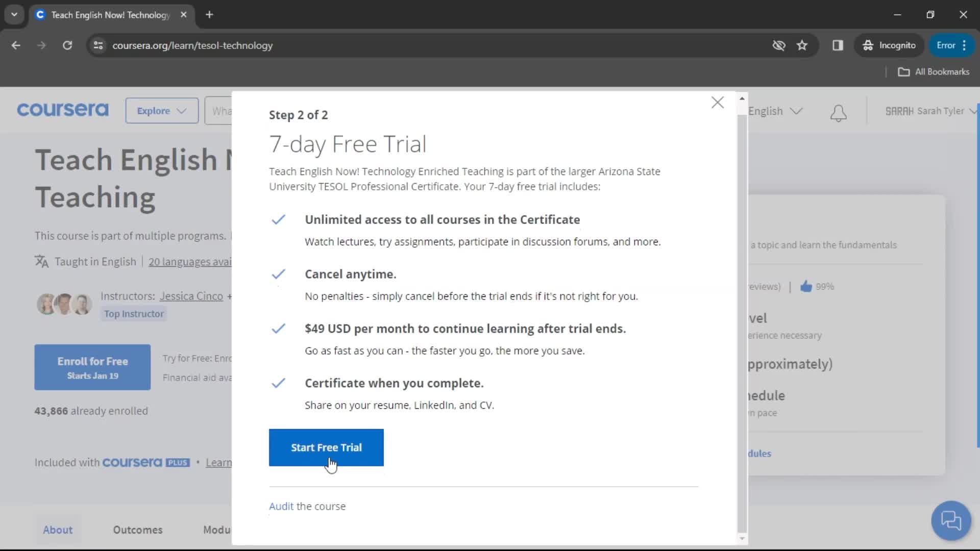
Task: Click the checkmark beside $49 USD per month
Action: coord(278,329)
